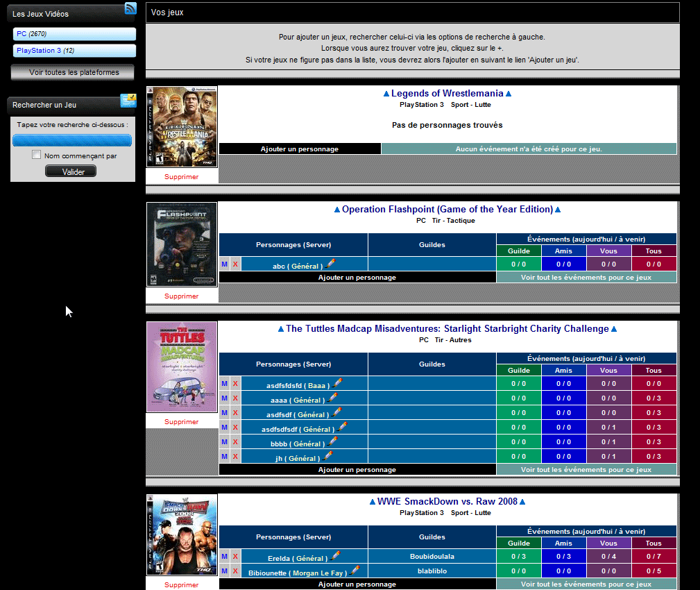This screenshot has height=590, width=700.
Task: Click the M icon for character jh
Action: pyautogui.click(x=225, y=457)
